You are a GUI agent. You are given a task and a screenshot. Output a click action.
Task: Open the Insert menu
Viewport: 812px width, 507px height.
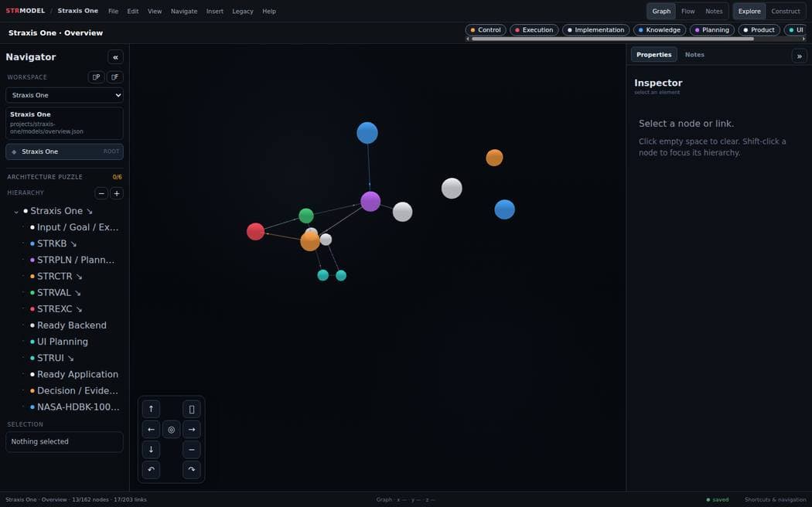tap(215, 11)
